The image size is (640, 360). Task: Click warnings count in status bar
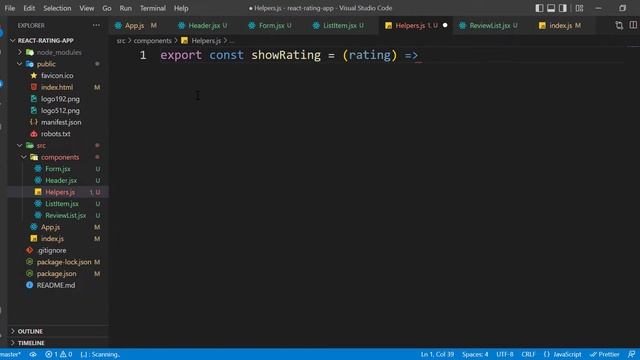66,354
